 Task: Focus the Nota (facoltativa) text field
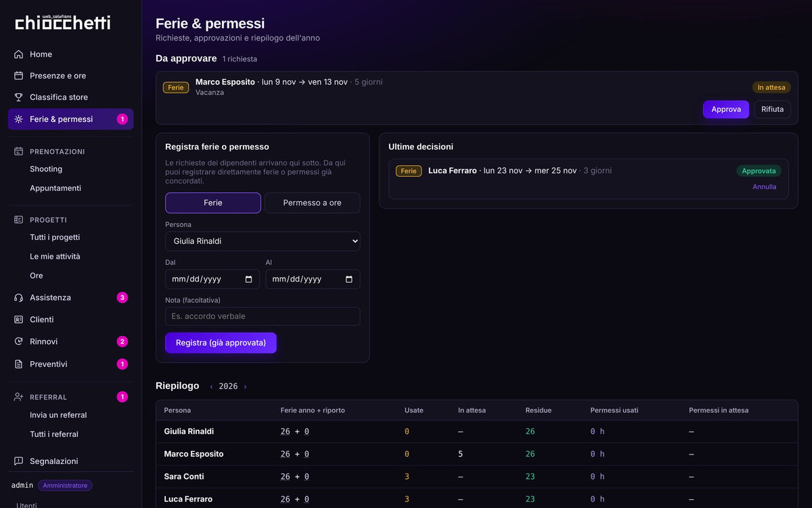tap(263, 316)
